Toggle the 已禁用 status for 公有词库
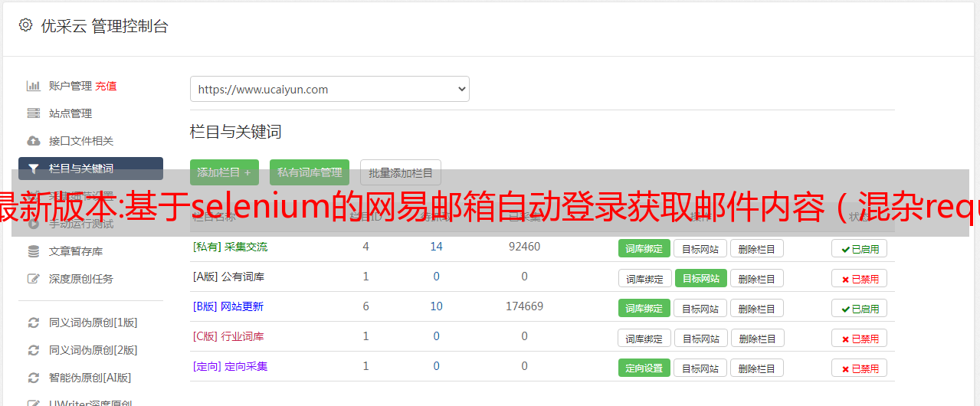This screenshot has height=406, width=980. pyautogui.click(x=860, y=278)
